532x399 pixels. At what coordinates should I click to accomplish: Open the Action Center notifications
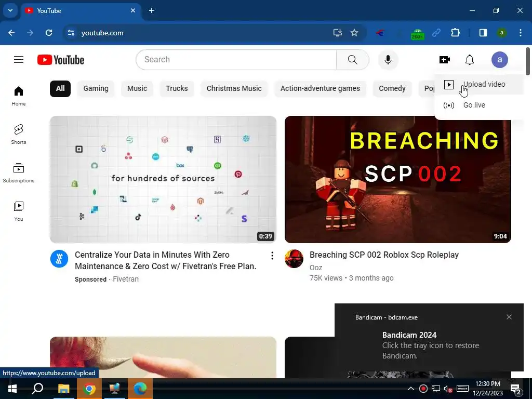(516, 389)
